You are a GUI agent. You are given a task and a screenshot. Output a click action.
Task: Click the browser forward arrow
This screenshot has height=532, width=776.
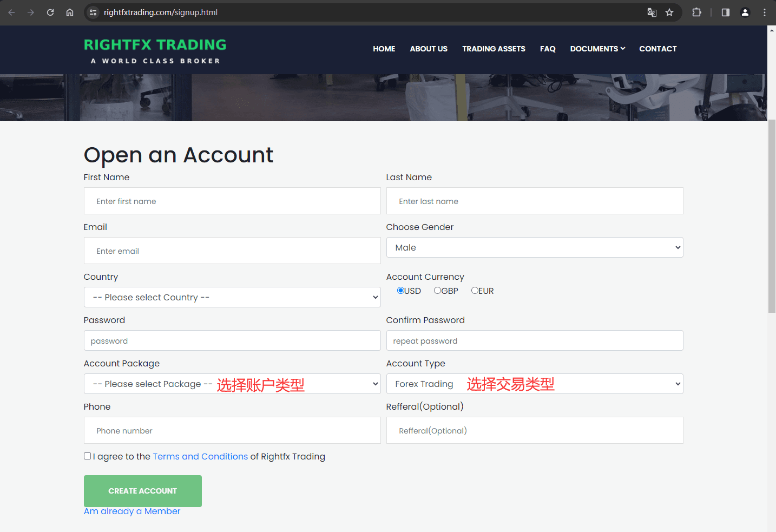pos(31,12)
